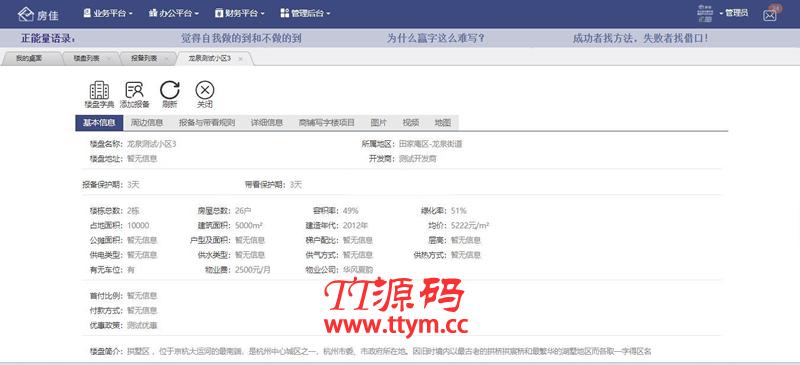The height and width of the screenshot is (365, 800).
Task: Click the 开发商 value 测试开发商
Action: pos(418,159)
